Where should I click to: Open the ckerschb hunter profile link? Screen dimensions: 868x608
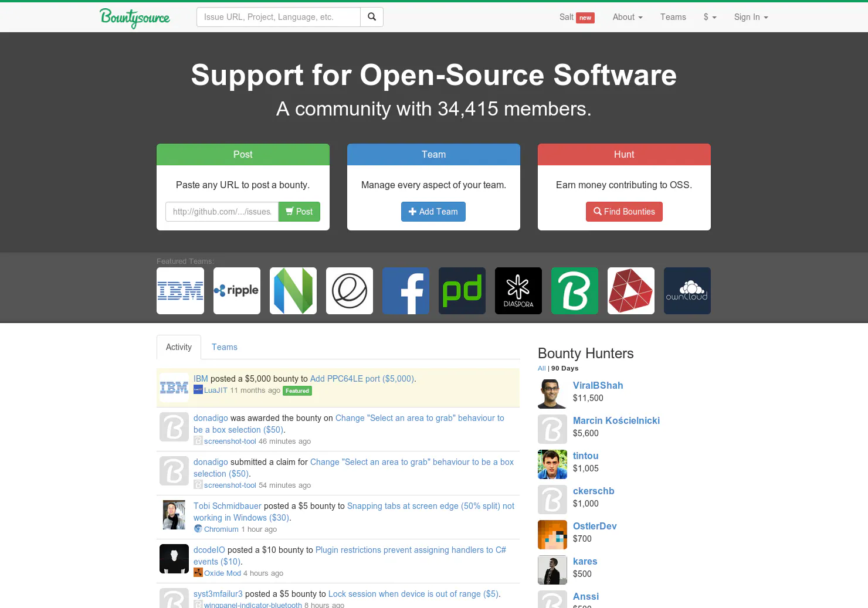pos(594,491)
